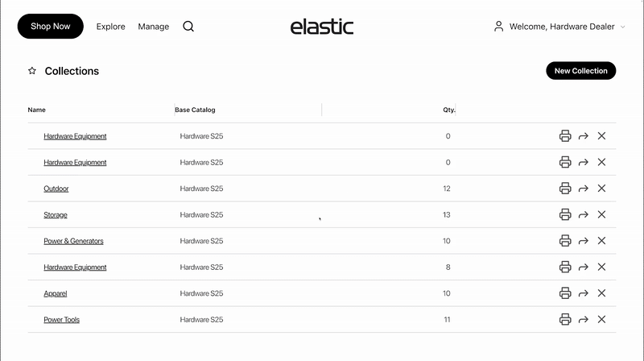
Task: Share the Storage collection
Action: point(584,215)
